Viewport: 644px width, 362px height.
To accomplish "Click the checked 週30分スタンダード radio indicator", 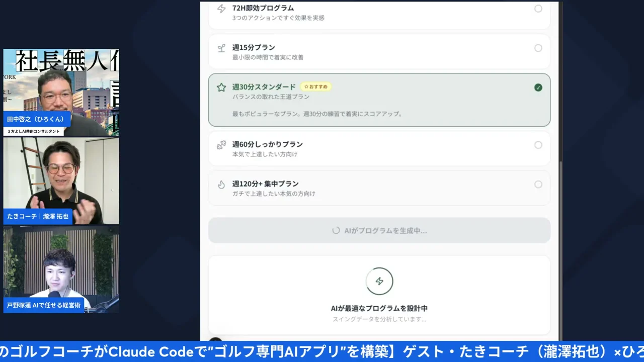I will tap(538, 87).
